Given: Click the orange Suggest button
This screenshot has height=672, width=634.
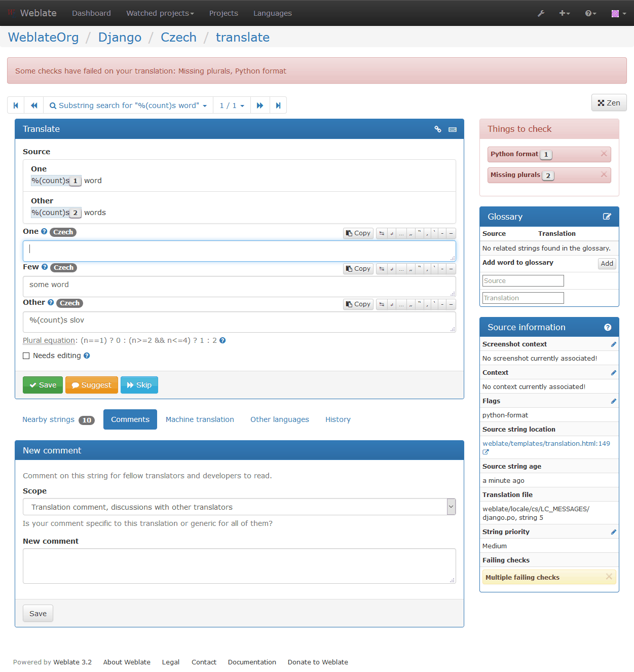Looking at the screenshot, I should pos(92,385).
